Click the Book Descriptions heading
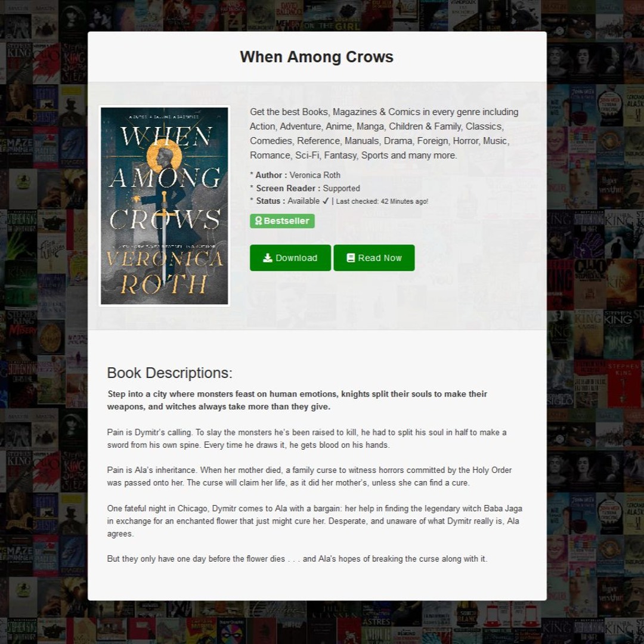Viewport: 644px width, 644px height. [169, 373]
